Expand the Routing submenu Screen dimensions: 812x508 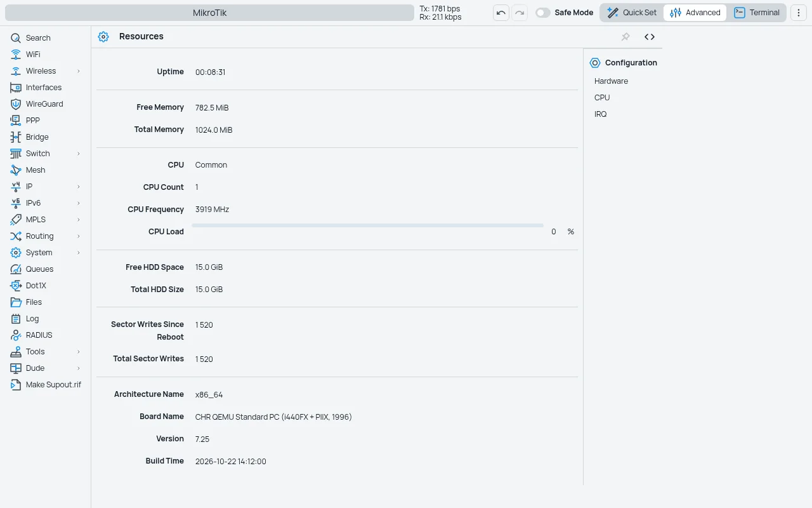pos(79,236)
